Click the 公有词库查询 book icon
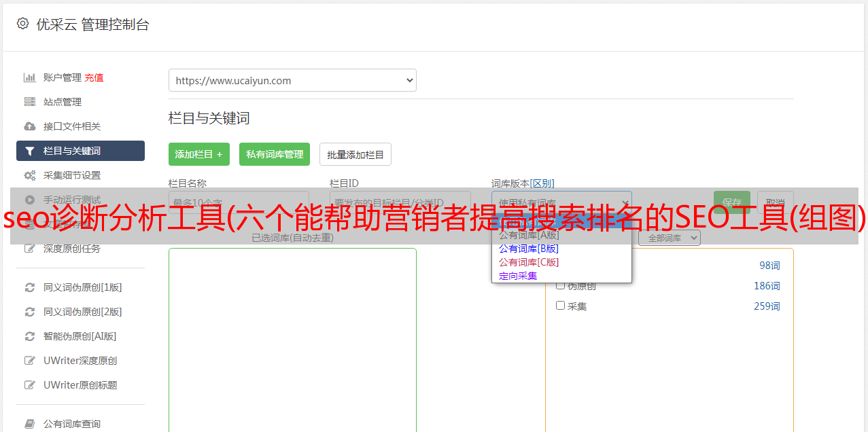868x432 pixels. pyautogui.click(x=29, y=424)
